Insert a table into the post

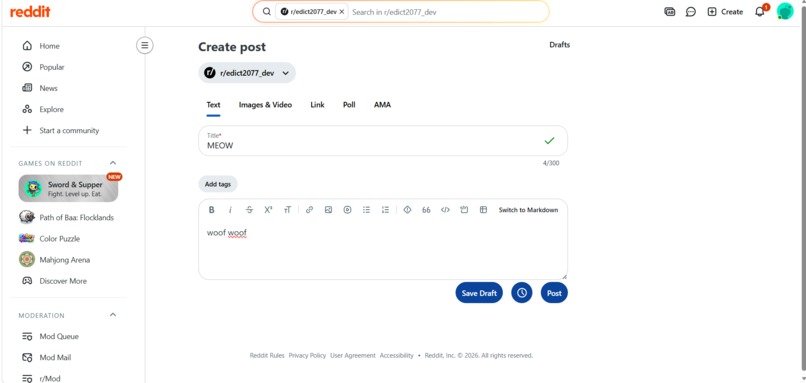tap(483, 210)
